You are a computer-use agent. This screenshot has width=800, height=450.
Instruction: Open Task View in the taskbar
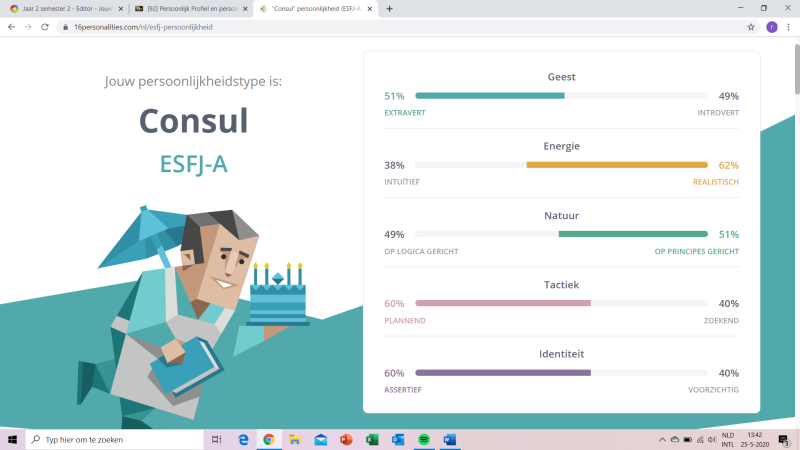216,439
